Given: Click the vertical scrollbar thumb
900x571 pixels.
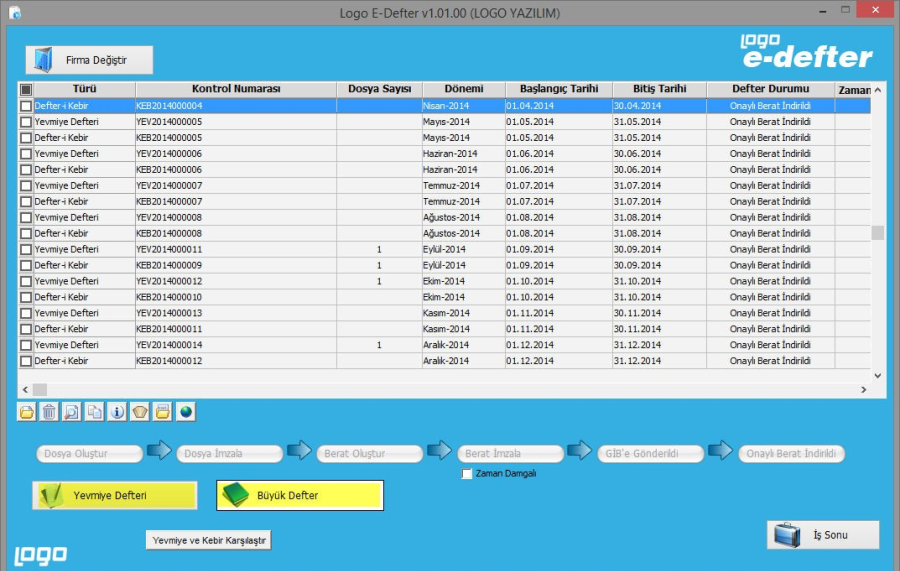Looking at the screenshot, I should click(878, 232).
